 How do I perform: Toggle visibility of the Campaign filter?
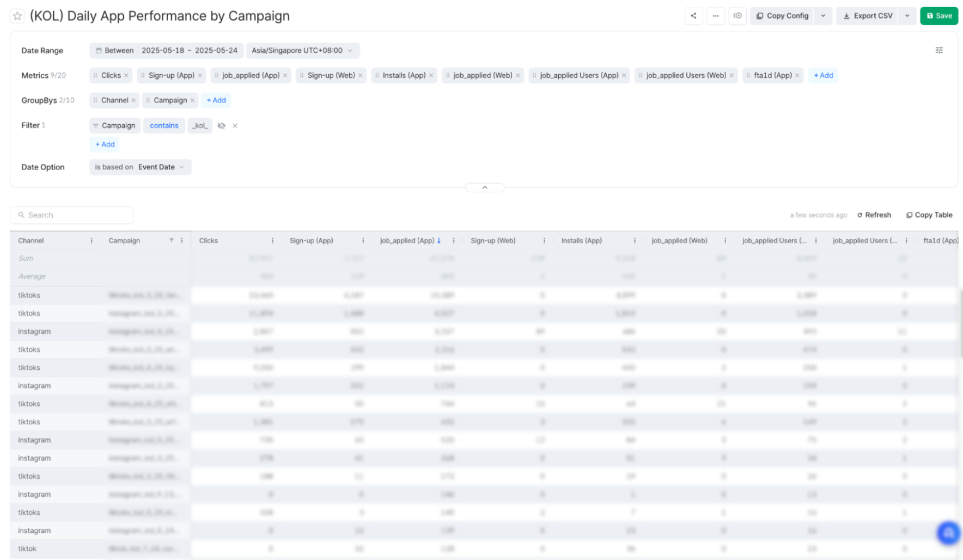coord(221,126)
